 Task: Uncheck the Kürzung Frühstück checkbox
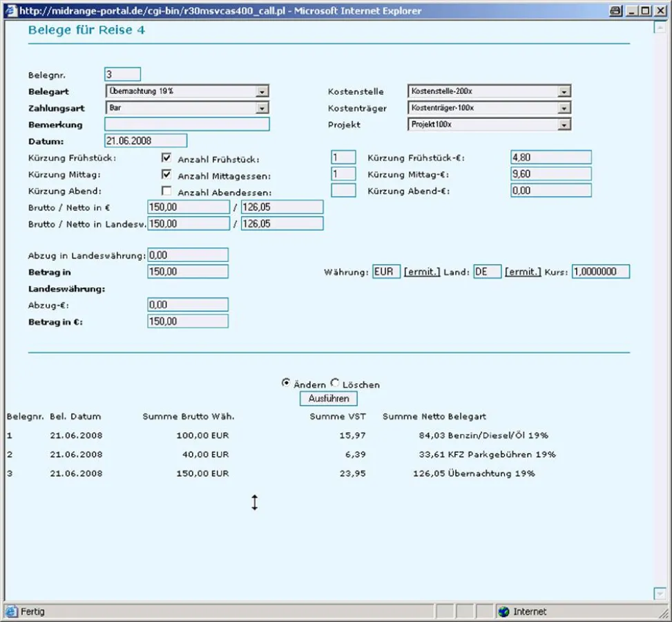tap(166, 158)
